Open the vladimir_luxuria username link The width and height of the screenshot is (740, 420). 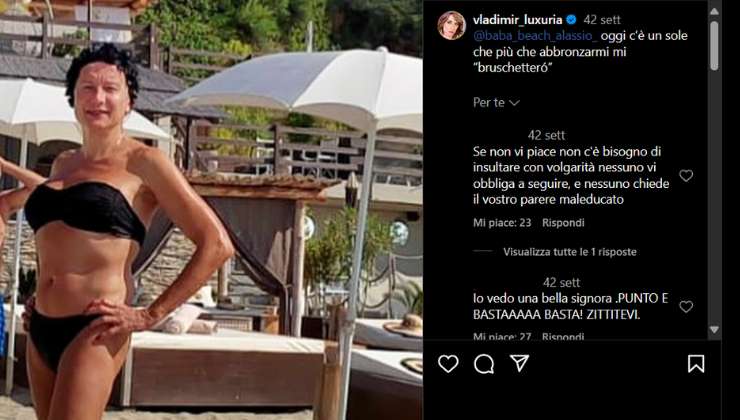[x=517, y=20]
